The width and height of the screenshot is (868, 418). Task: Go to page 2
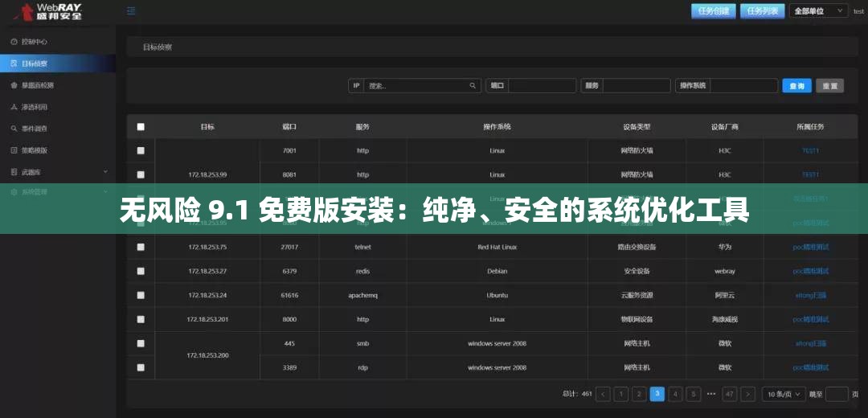click(x=640, y=394)
